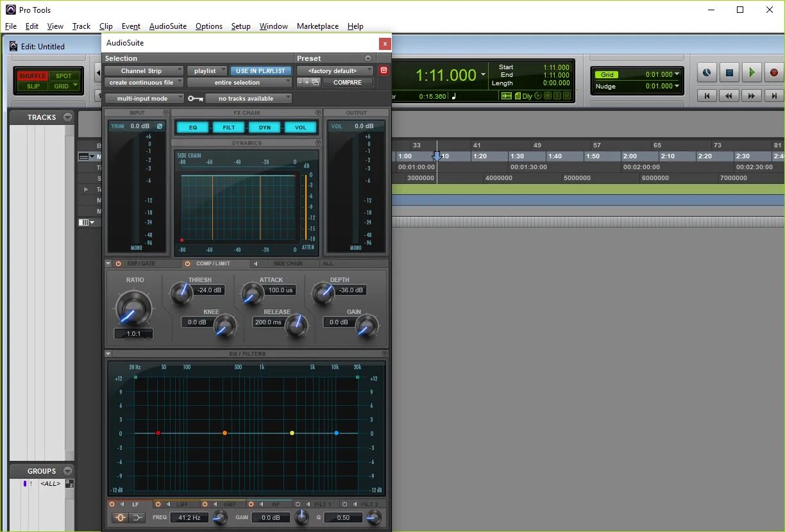Open 'no tracks available' key input dropdown
The image size is (785, 532).
249,99
